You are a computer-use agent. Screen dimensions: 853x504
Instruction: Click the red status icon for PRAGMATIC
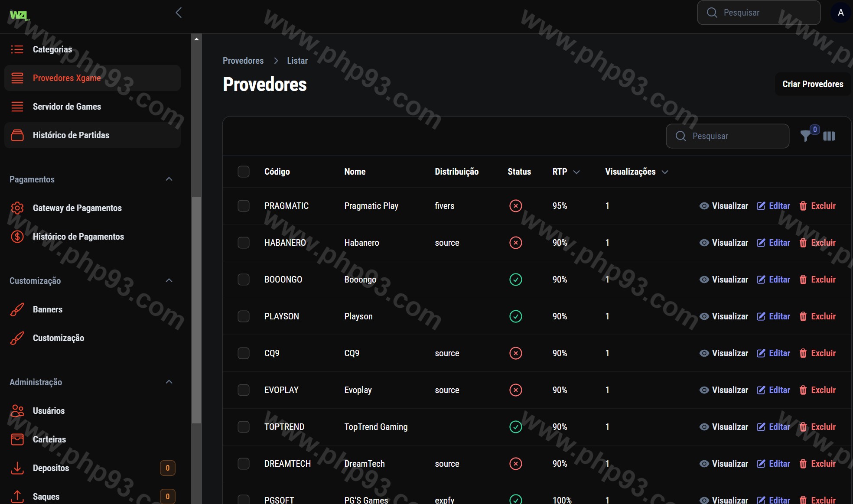click(515, 206)
